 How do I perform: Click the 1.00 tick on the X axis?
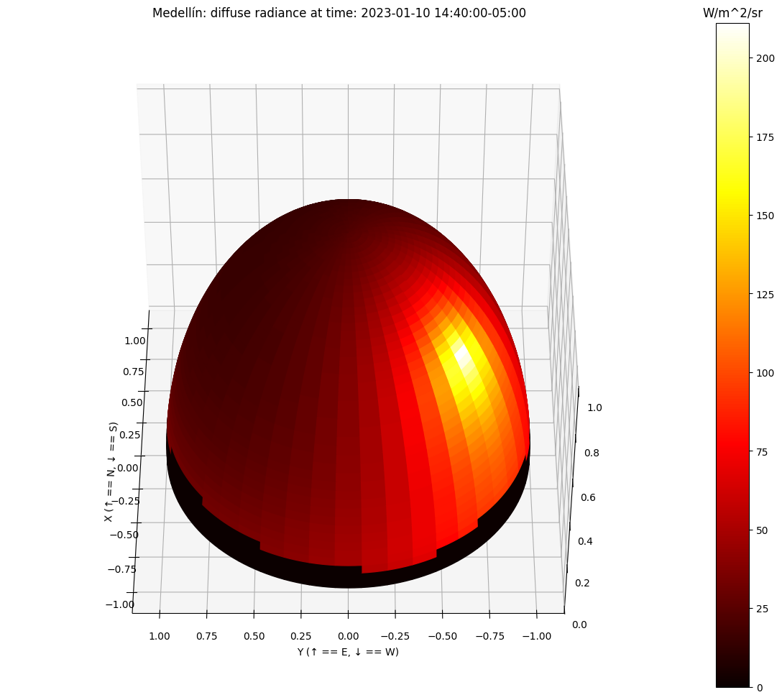coord(135,341)
